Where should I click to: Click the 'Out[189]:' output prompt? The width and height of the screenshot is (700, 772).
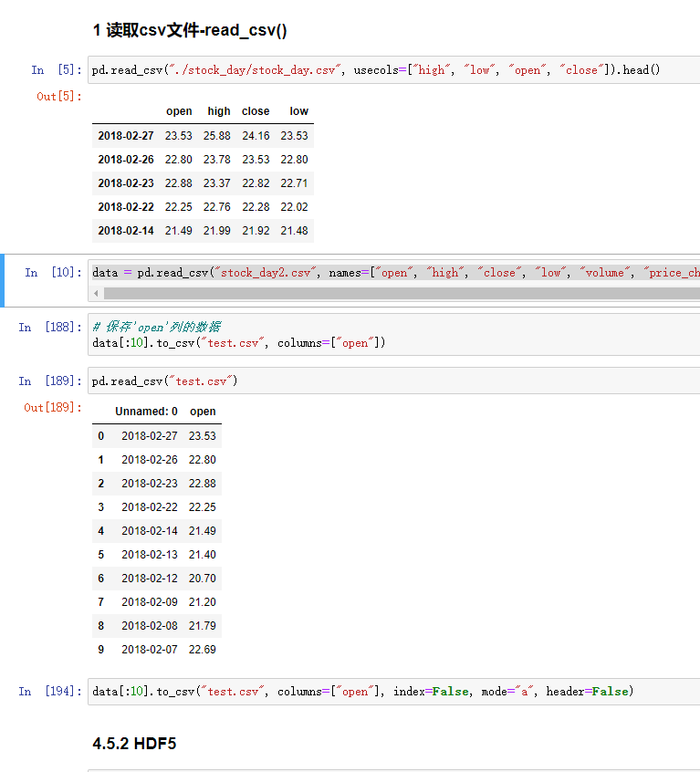(53, 408)
